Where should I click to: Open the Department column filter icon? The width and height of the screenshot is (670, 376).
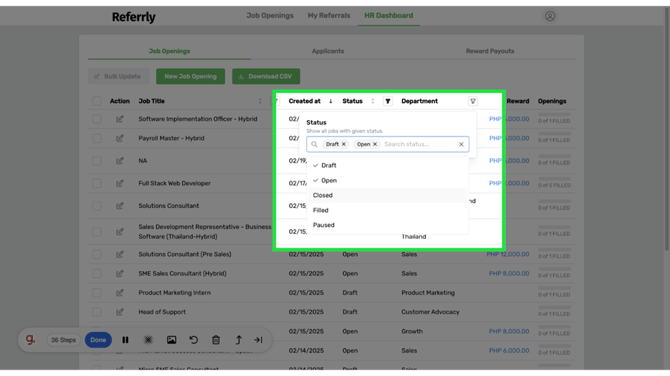[x=473, y=101]
